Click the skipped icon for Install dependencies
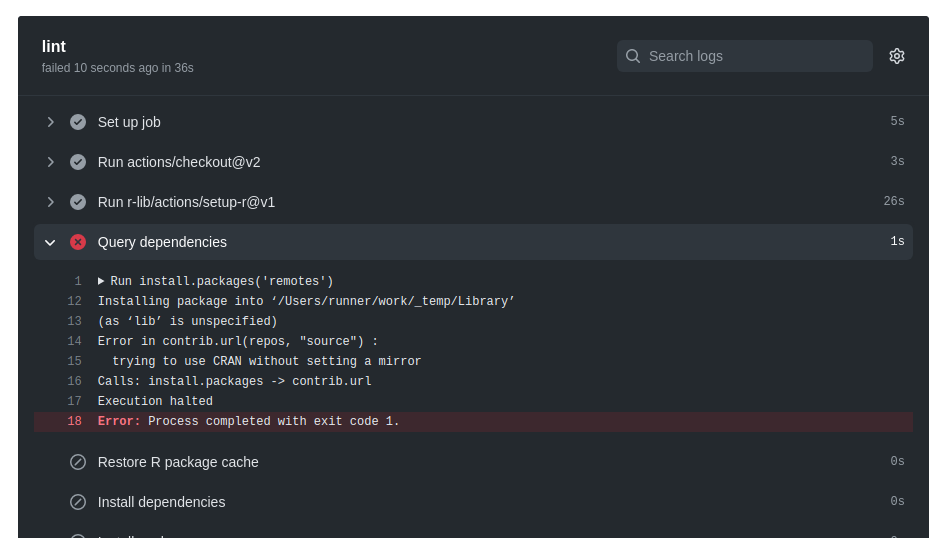 (78, 502)
